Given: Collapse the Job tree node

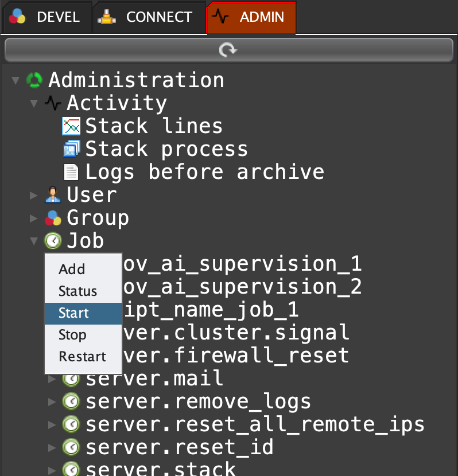Looking at the screenshot, I should pos(34,241).
